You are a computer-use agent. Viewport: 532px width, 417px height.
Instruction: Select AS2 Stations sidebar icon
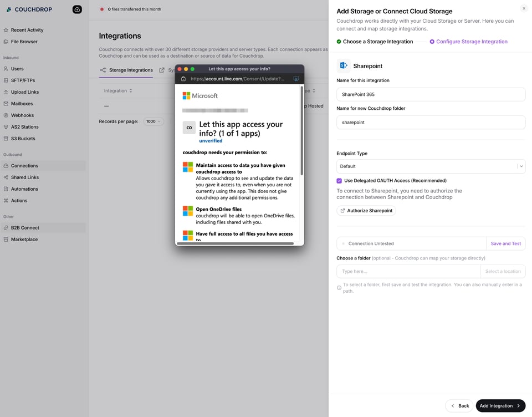coord(6,127)
